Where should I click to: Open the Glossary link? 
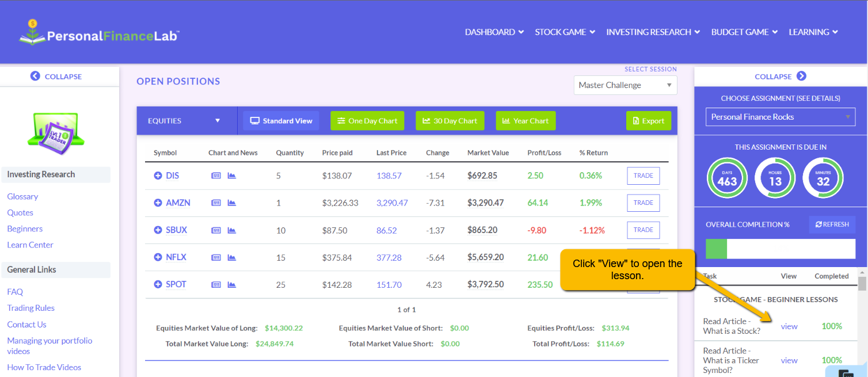pyautogui.click(x=22, y=196)
